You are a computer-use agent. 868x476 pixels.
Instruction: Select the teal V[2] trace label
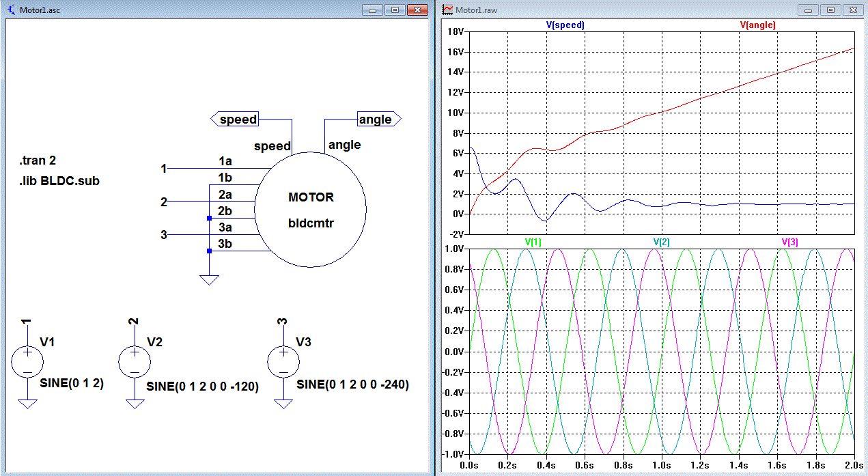[x=661, y=242]
